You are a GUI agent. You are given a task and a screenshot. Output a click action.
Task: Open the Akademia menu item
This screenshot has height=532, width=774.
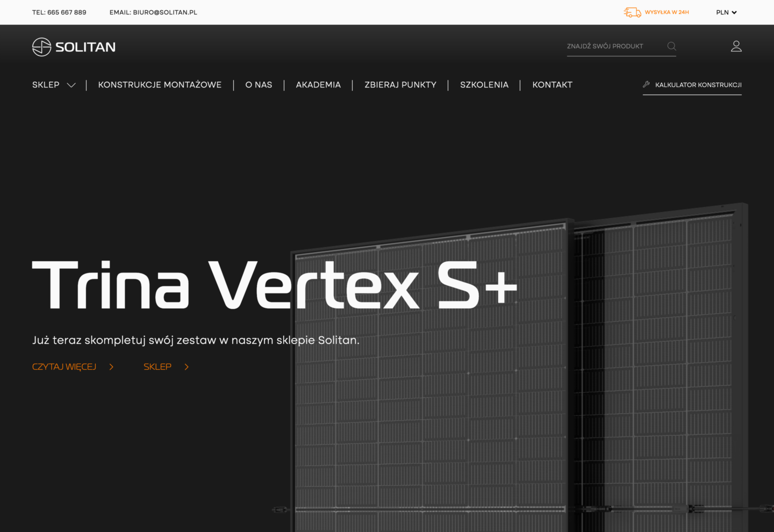point(318,85)
